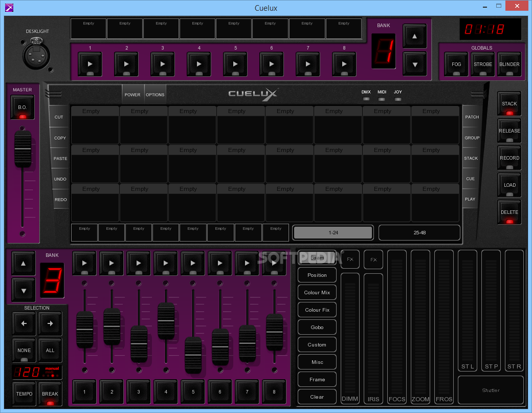Click top row play button number 6
The image size is (532, 413).
click(x=272, y=64)
